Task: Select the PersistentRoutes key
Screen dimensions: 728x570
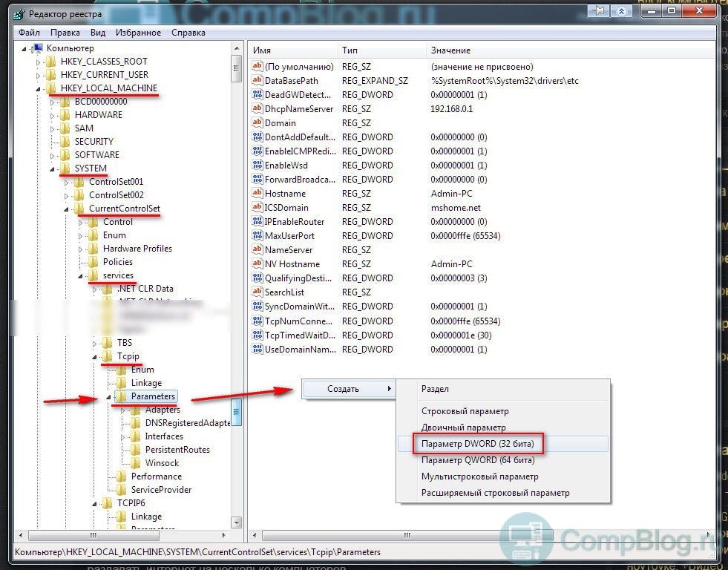Action: click(177, 450)
